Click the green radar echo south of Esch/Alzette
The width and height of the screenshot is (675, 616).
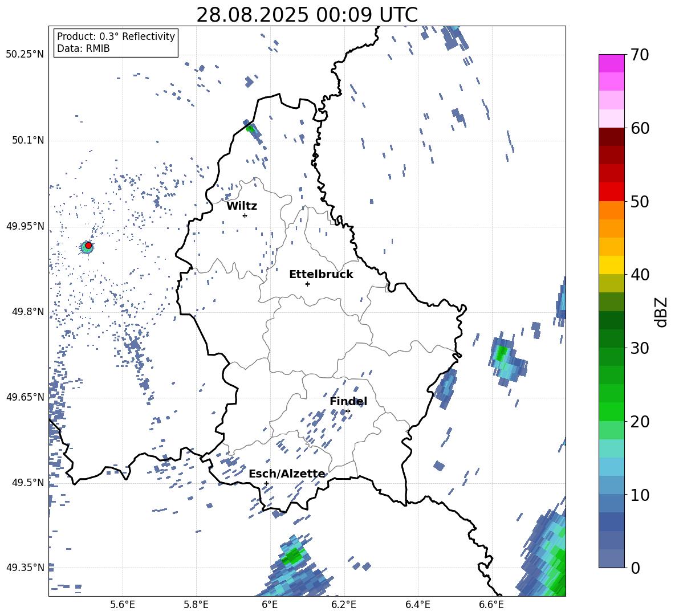(293, 557)
